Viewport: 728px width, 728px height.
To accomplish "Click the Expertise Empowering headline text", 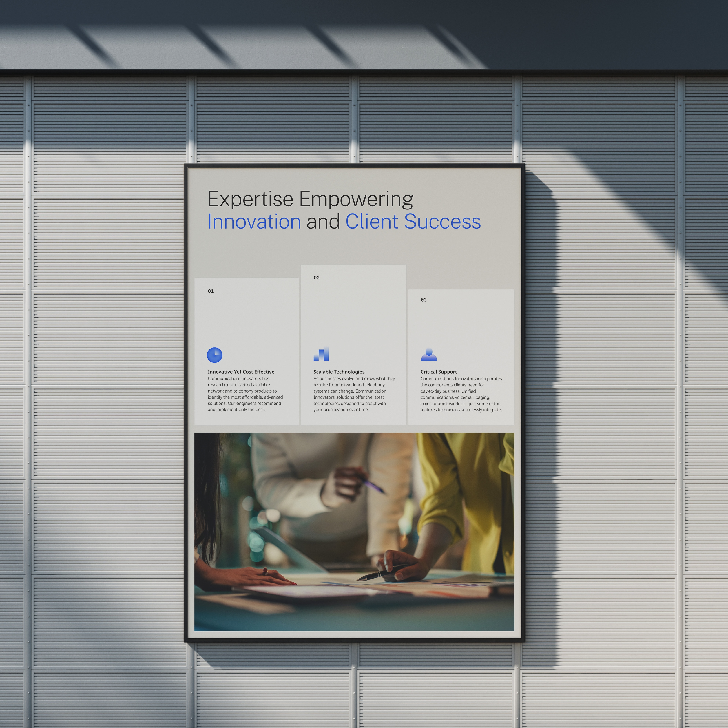I will click(310, 199).
